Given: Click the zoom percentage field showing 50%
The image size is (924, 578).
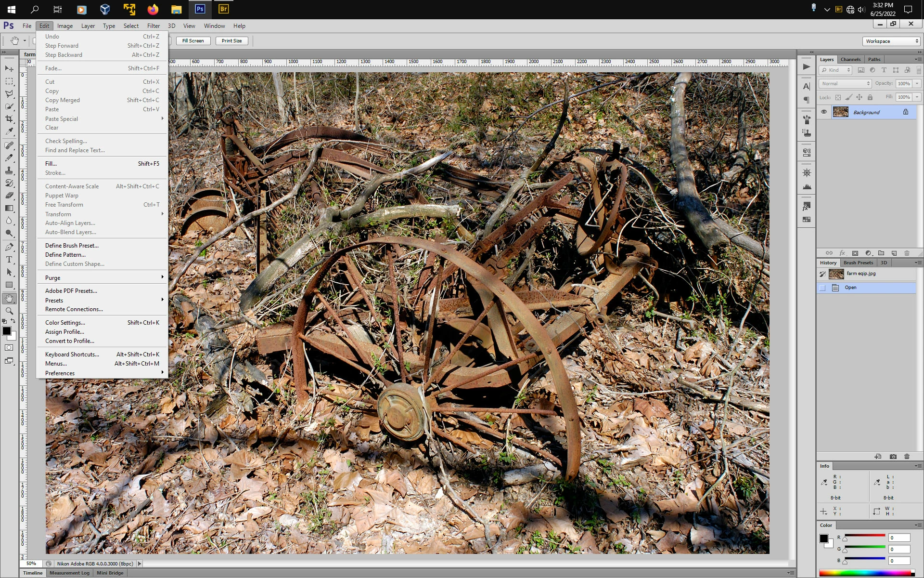Looking at the screenshot, I should click(31, 564).
